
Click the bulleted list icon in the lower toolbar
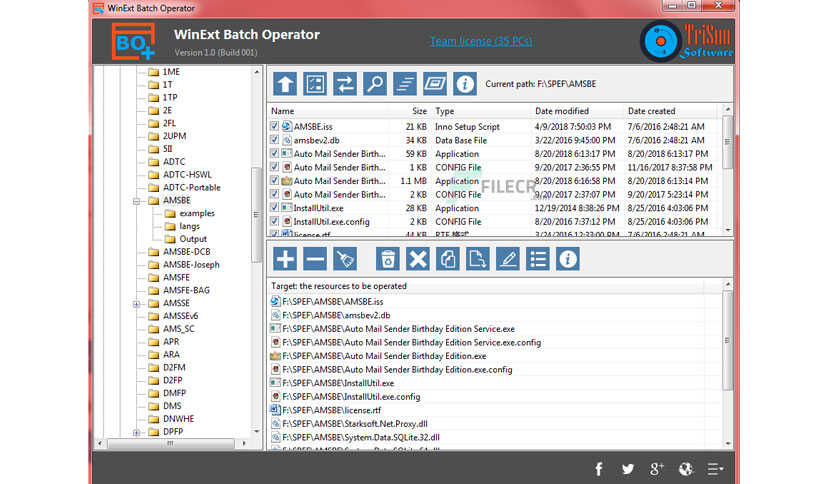pos(537,259)
